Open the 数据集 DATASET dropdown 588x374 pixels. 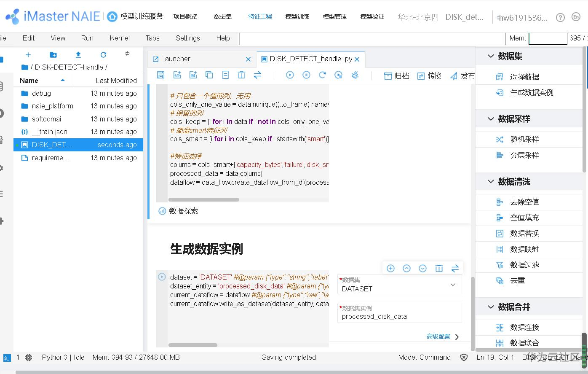pyautogui.click(x=400, y=285)
